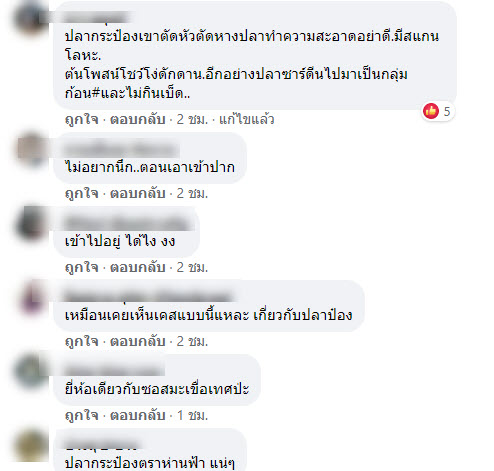Reply to the 'ยี่ห้อเดียวกับซอสมะเขือเทศ' comment
Viewport: 494px width, 471px height.
[x=138, y=415]
